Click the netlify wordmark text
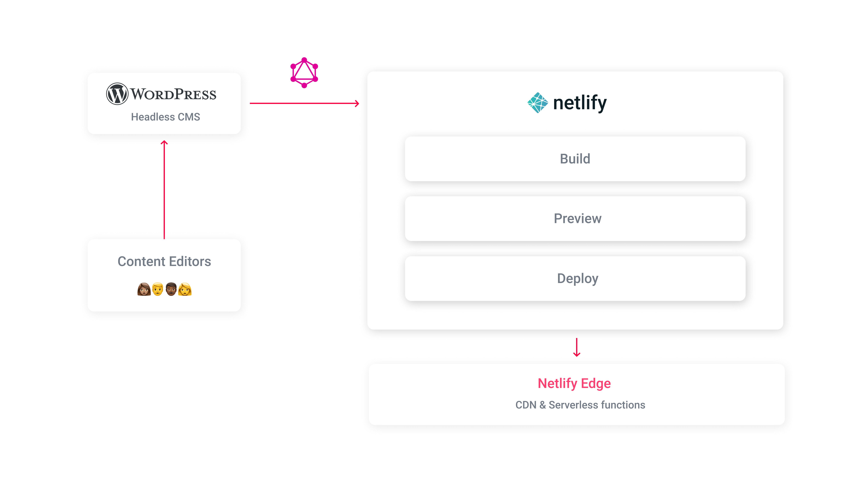Screen dimensions: 868x482 pos(580,103)
